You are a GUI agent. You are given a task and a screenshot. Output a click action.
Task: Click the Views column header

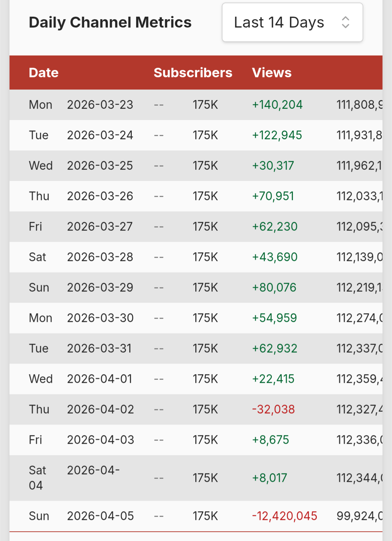pyautogui.click(x=271, y=73)
